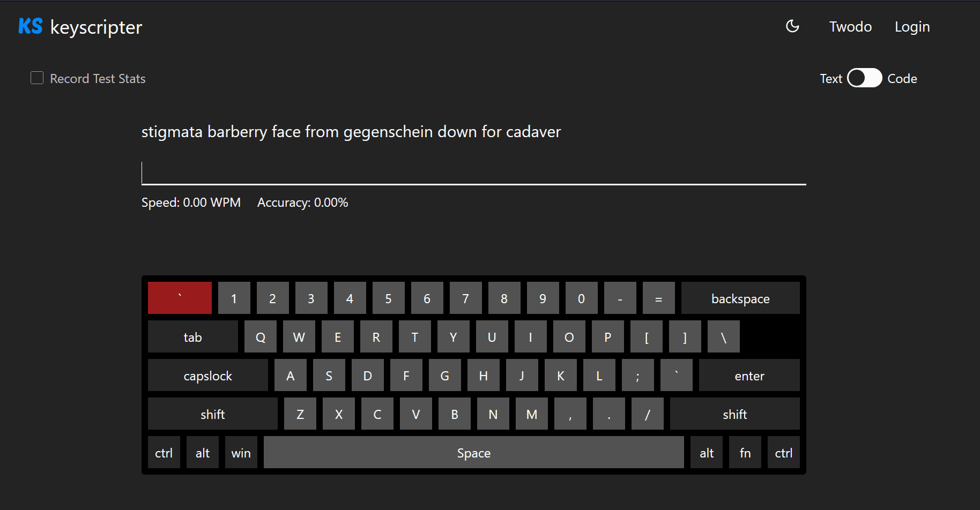Click the on-screen backspace key
The height and width of the screenshot is (510, 980).
point(740,298)
